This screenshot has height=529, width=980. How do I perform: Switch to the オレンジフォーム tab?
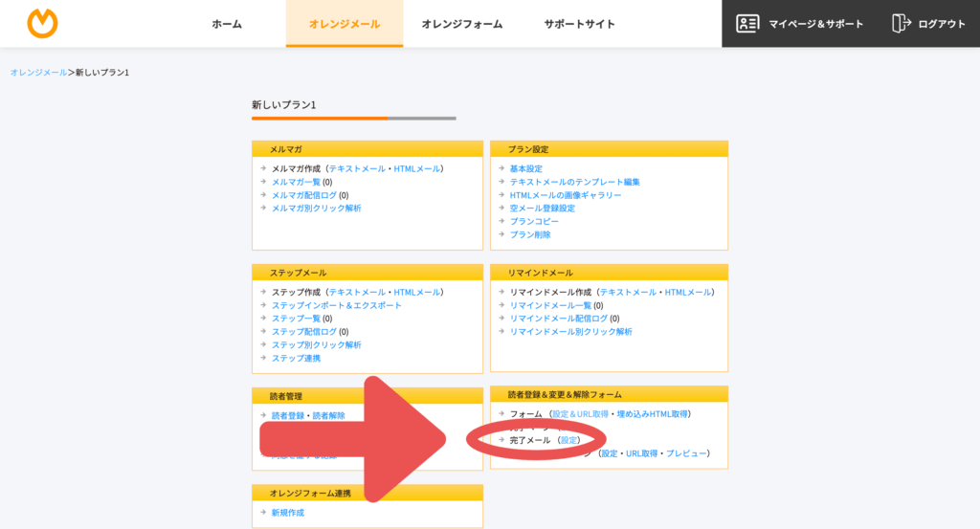click(x=462, y=24)
